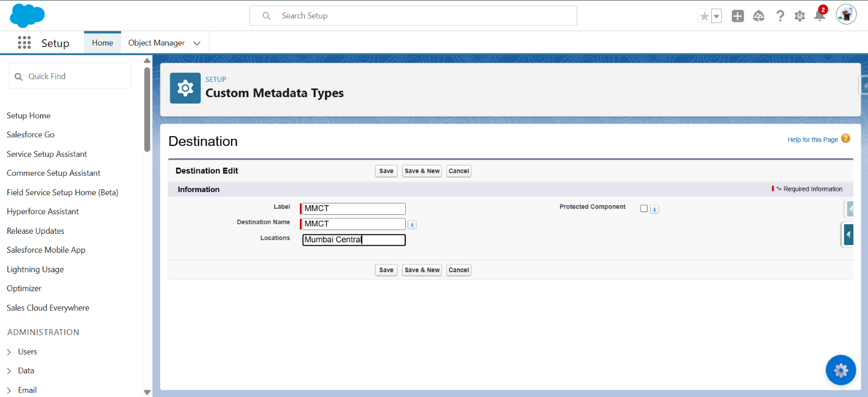Image resolution: width=868 pixels, height=397 pixels.
Task: Expand the Users section in sidebar
Action: [x=9, y=352]
